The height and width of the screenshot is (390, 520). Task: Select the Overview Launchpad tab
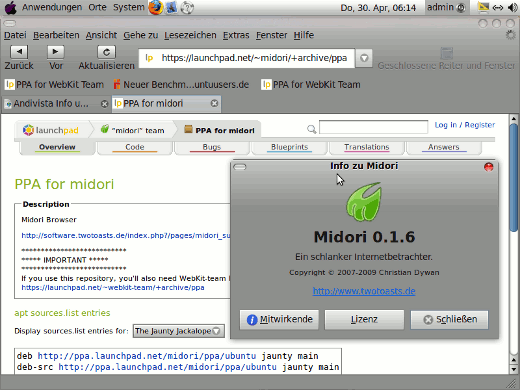tap(57, 147)
